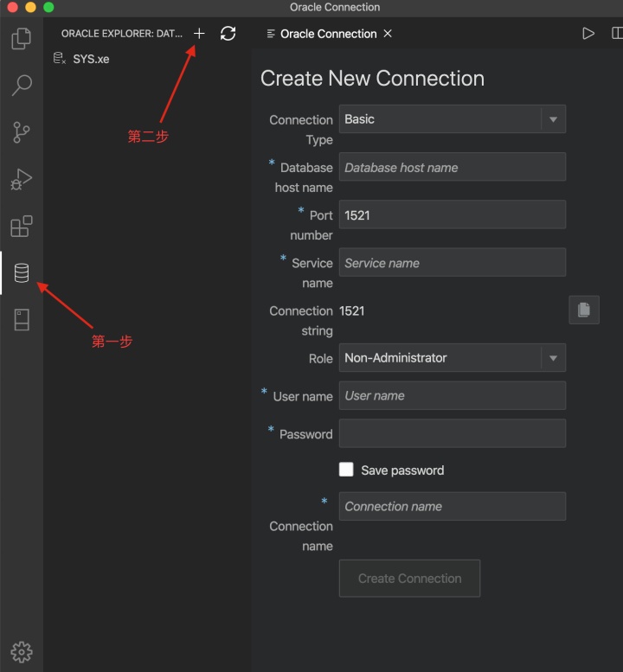
Task: Open the Role Non-Administrator dropdown
Action: coord(453,357)
